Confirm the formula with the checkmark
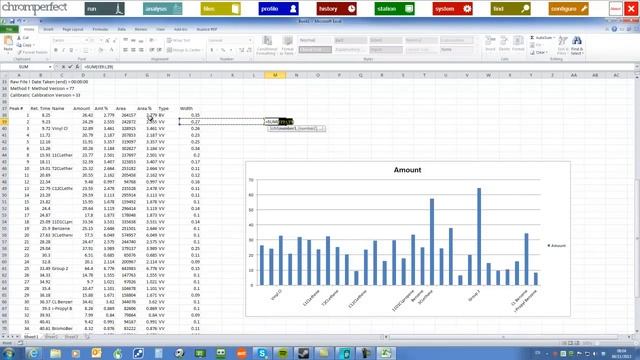The image size is (640, 360). pyautogui.click(x=70, y=67)
